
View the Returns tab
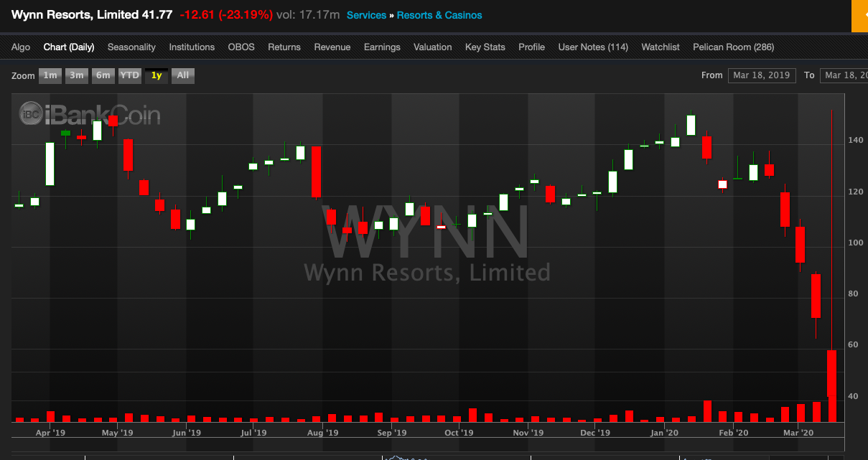284,47
